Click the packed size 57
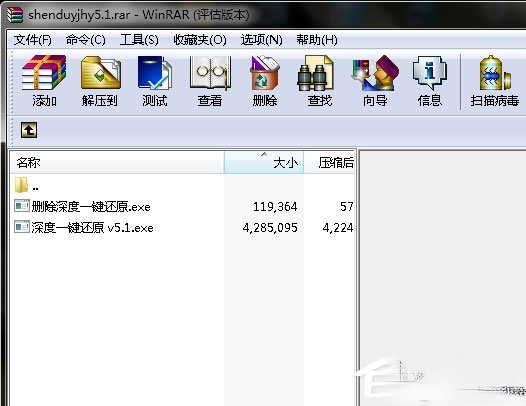 pyautogui.click(x=347, y=207)
